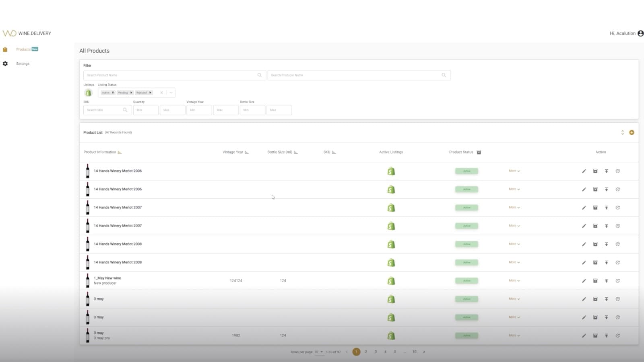Sort by Product Information column

pyautogui.click(x=120, y=152)
